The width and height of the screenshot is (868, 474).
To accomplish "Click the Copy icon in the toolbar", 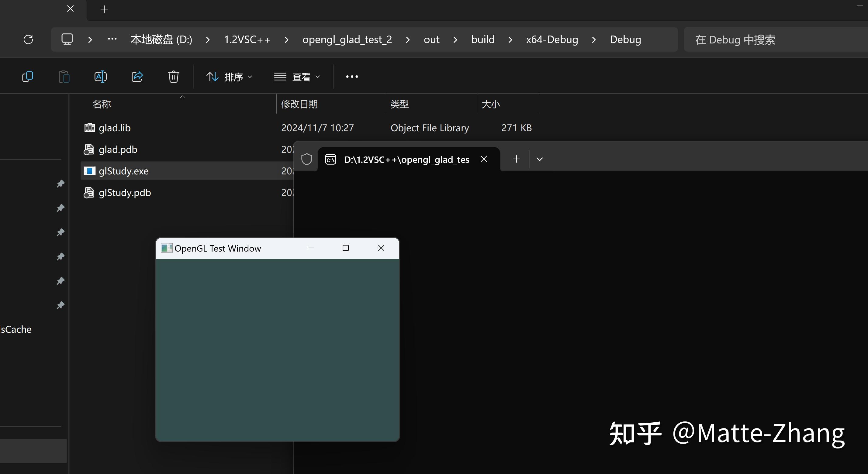I will point(27,77).
